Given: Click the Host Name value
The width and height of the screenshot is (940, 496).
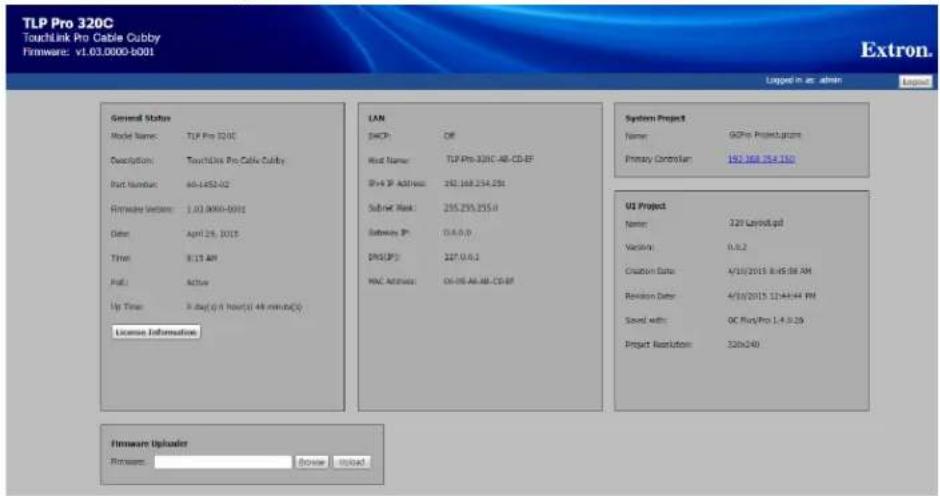Looking at the screenshot, I should pos(489,160).
